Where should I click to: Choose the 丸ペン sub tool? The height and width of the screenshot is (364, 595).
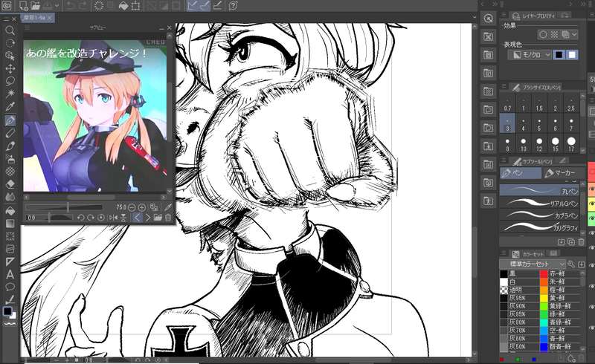tap(539, 190)
